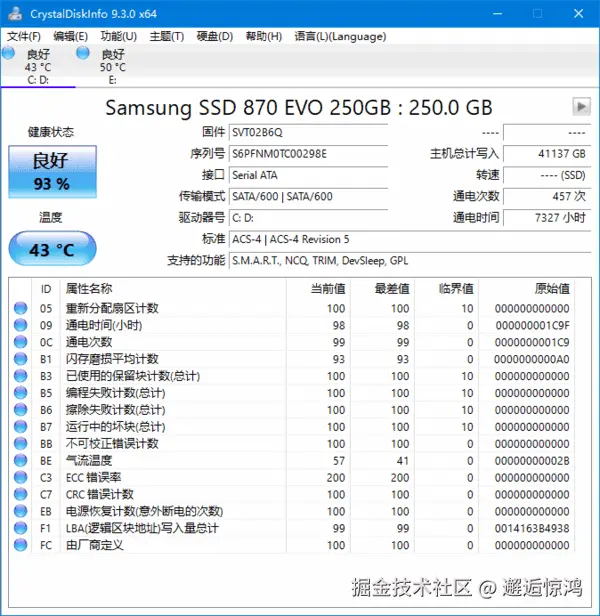Click the status icon for row BB
600x616 pixels.
[20, 443]
